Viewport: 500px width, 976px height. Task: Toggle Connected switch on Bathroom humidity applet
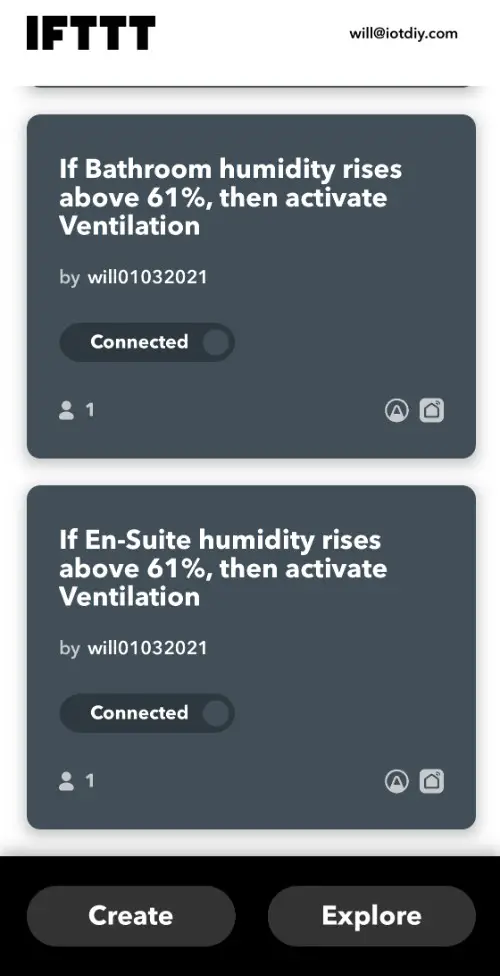tap(147, 342)
